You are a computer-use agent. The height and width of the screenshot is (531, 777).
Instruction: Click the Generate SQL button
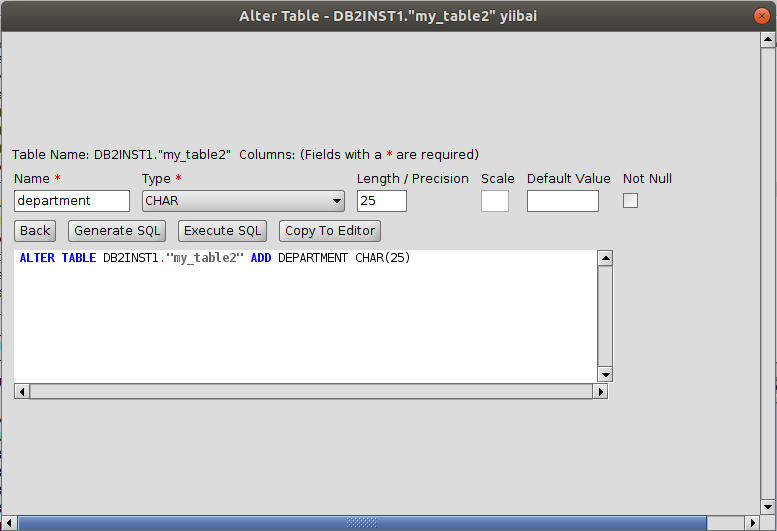[118, 231]
